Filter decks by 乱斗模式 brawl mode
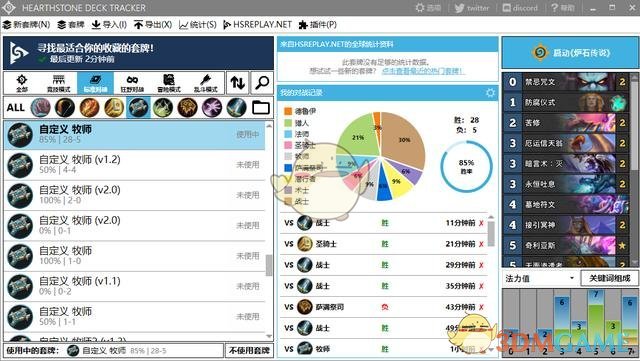Screen dimensions: 640x361 [x=206, y=83]
